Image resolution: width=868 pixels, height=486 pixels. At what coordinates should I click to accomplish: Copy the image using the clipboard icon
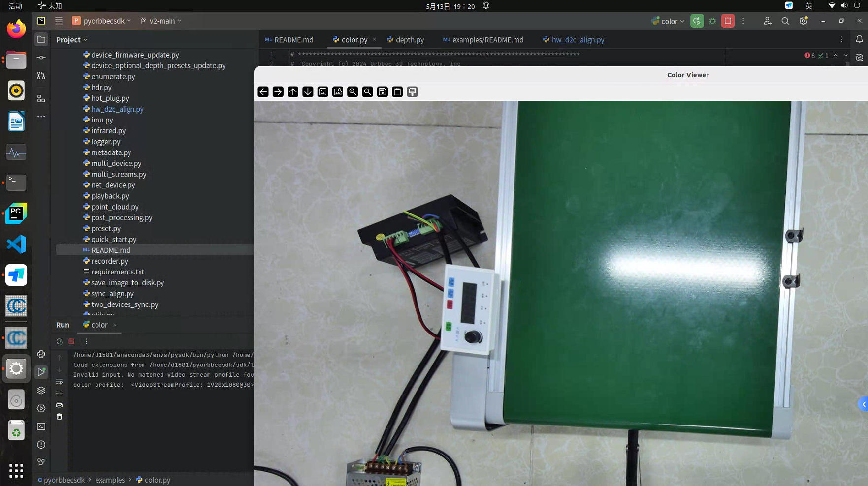tap(397, 92)
